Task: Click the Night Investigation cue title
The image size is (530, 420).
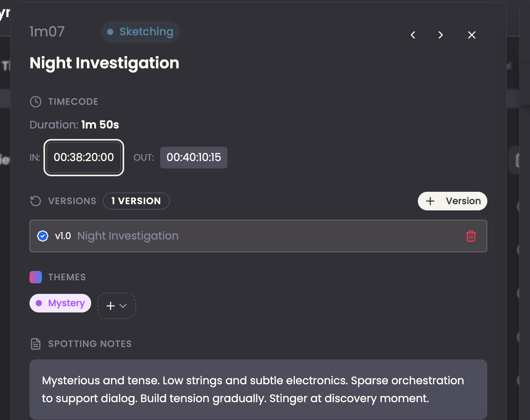Action: 104,63
